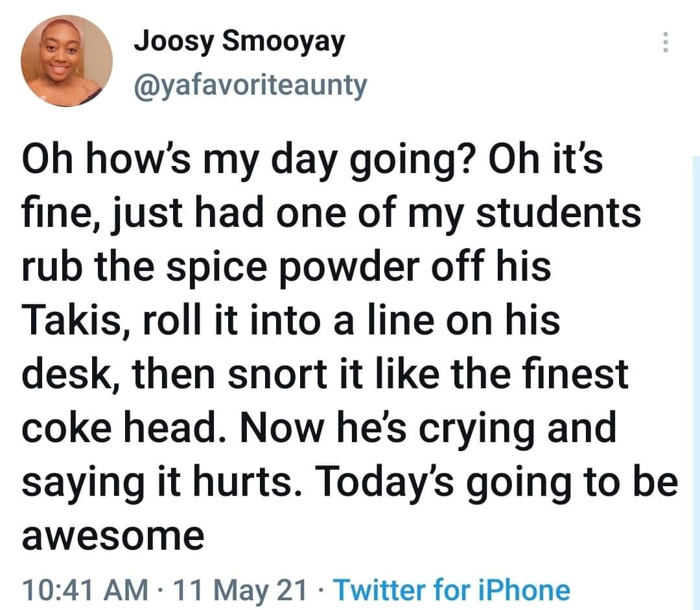Open the Twitter for iPhone source link

pyautogui.click(x=451, y=590)
